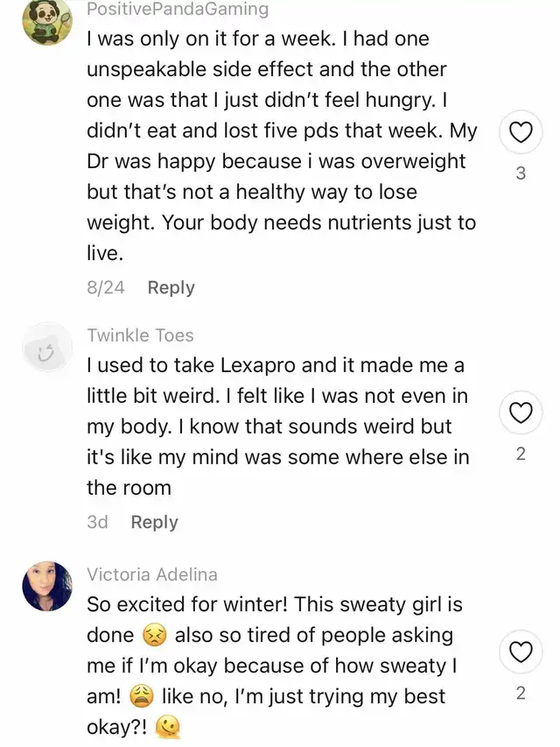Tap the comment text mentioning Lexapro
Image resolution: width=560 pixels, height=747 pixels.
pos(276,426)
